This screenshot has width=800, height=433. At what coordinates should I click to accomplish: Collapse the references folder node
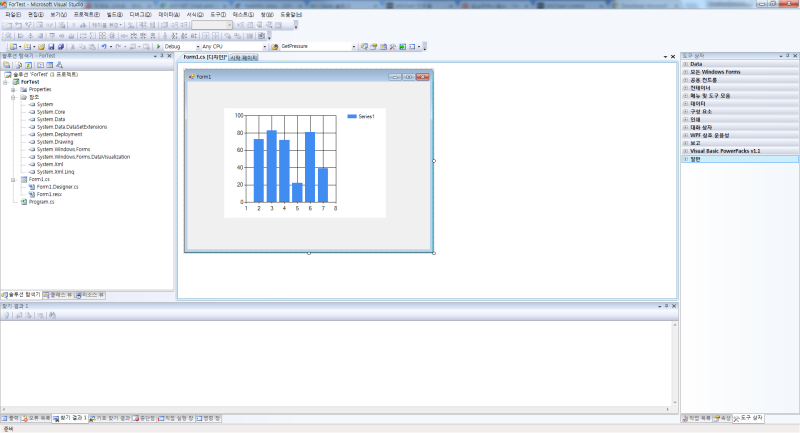tap(13, 97)
